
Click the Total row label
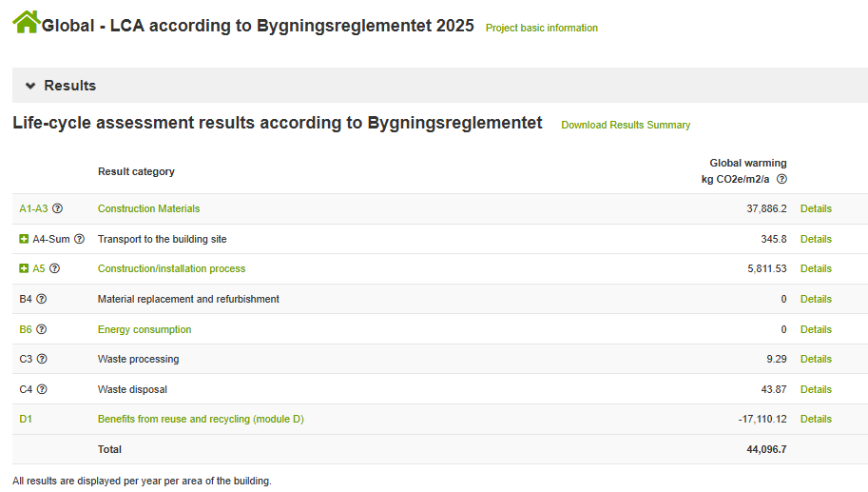pyautogui.click(x=109, y=449)
